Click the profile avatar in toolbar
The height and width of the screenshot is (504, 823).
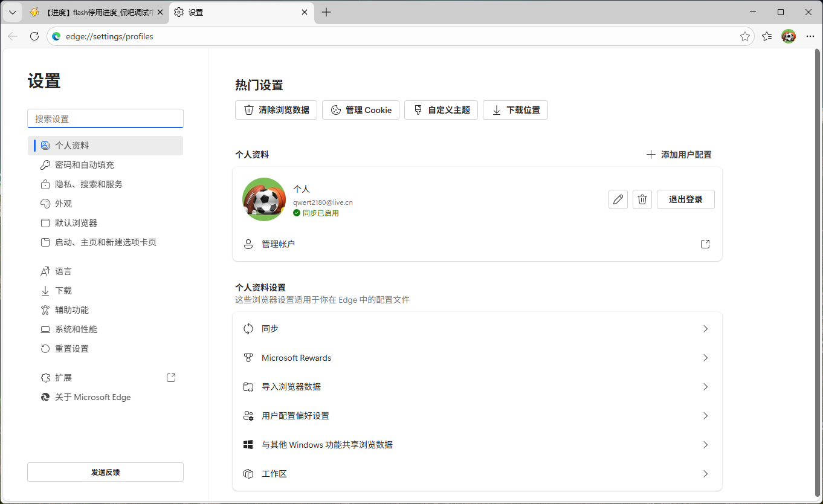(x=789, y=36)
